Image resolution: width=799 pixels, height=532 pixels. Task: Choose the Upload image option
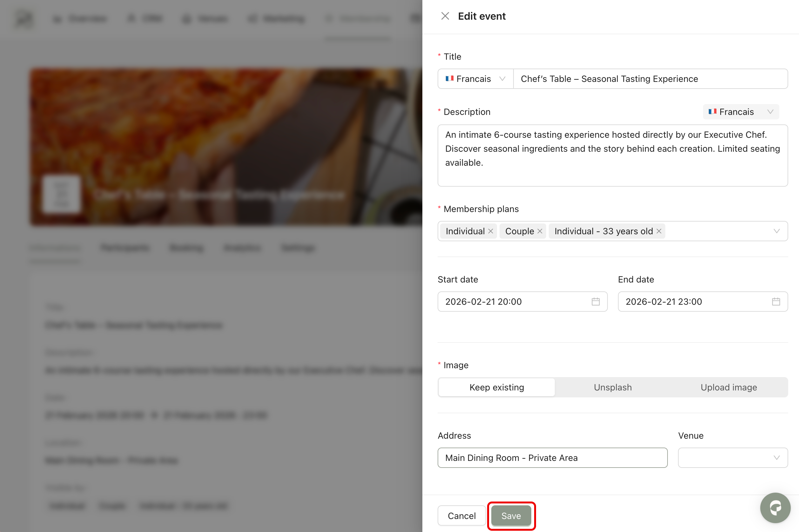pos(729,388)
